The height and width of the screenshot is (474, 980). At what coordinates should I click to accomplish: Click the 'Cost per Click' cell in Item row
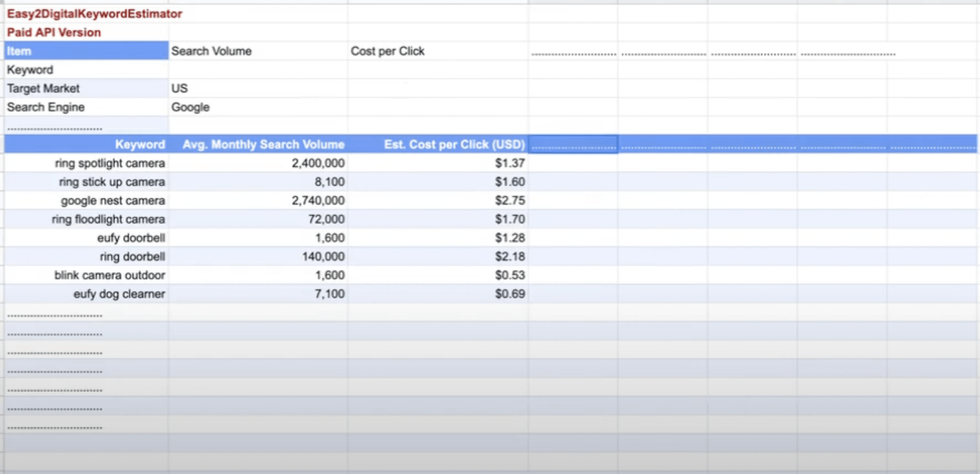[438, 51]
